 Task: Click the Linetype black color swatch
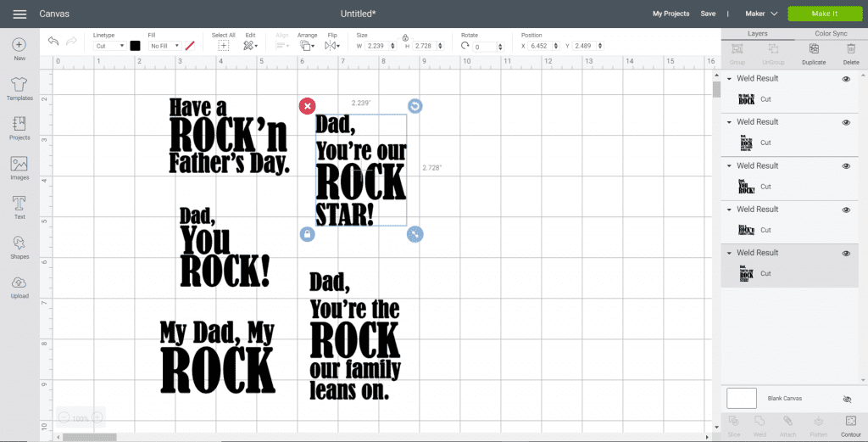click(x=135, y=46)
